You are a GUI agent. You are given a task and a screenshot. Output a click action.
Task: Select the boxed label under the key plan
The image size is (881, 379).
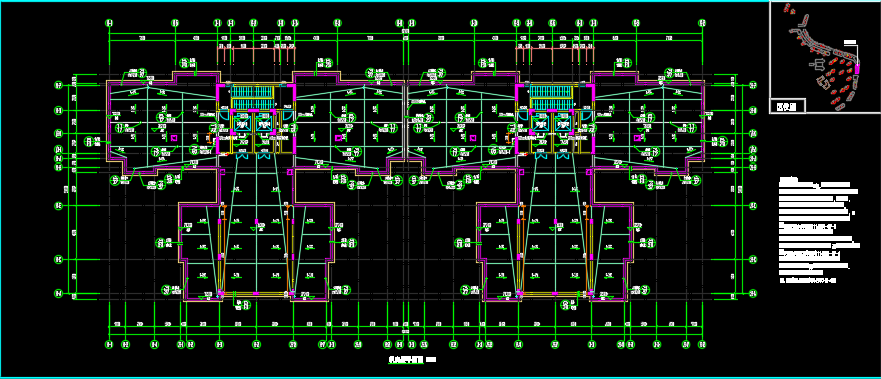[788, 106]
